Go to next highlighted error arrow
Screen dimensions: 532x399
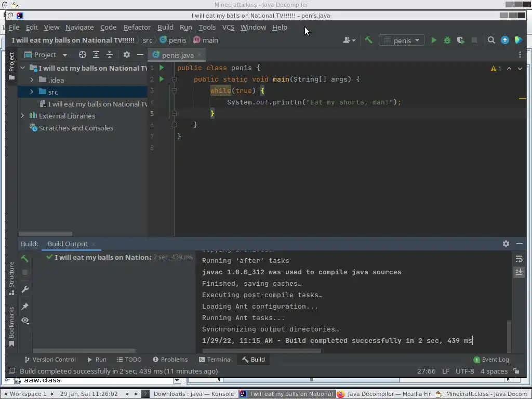(x=520, y=69)
